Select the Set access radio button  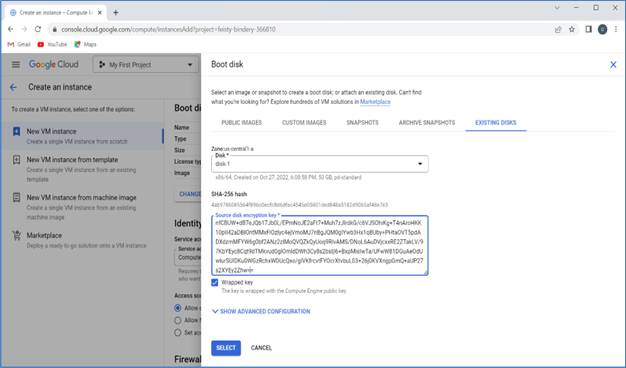click(178, 332)
